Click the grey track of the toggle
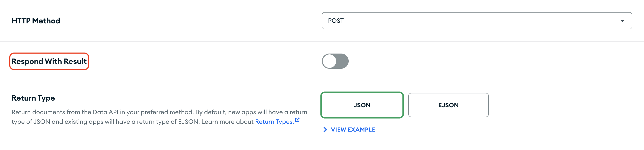 343,61
